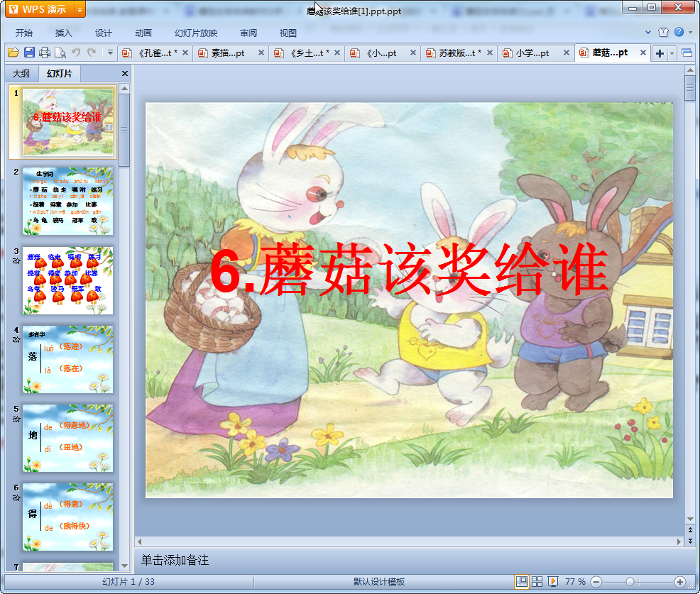Screen dimensions: 700x594
Task: Open the 视图 menu
Action: 288,33
